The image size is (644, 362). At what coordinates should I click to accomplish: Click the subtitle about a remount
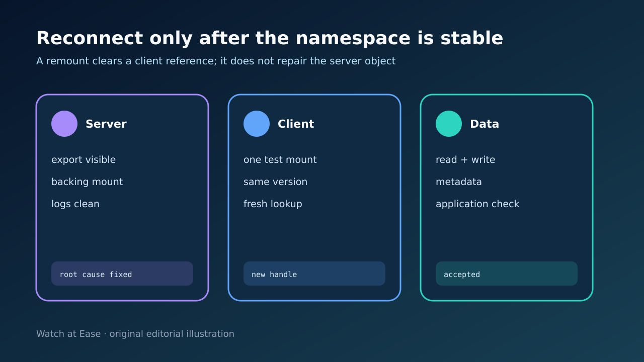[216, 61]
